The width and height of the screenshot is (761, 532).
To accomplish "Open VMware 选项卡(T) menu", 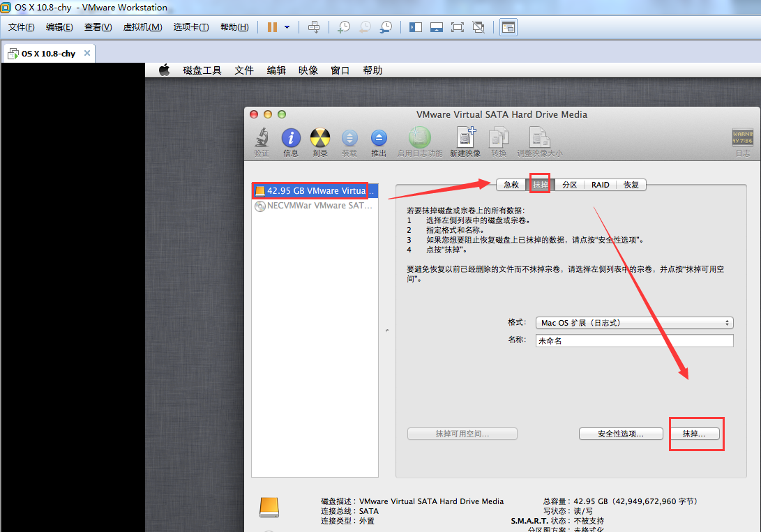I will [x=191, y=27].
